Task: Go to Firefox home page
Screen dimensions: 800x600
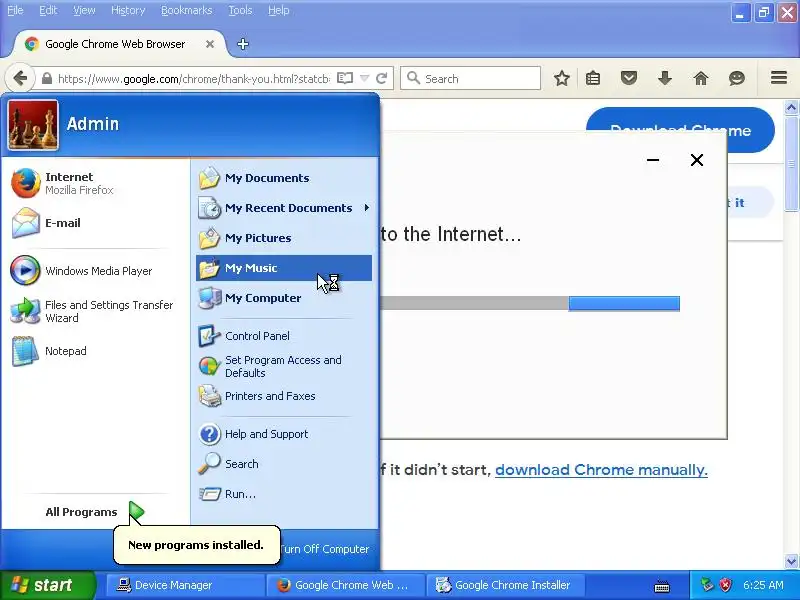Action: point(701,78)
